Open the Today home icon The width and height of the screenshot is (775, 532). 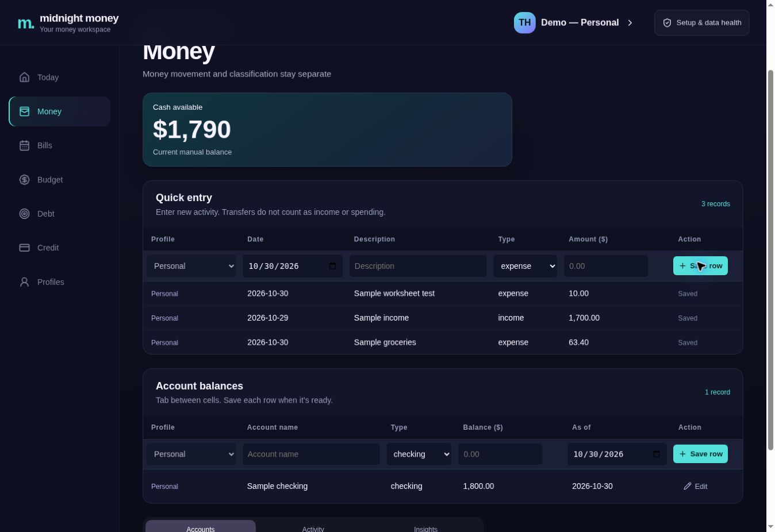(x=24, y=77)
